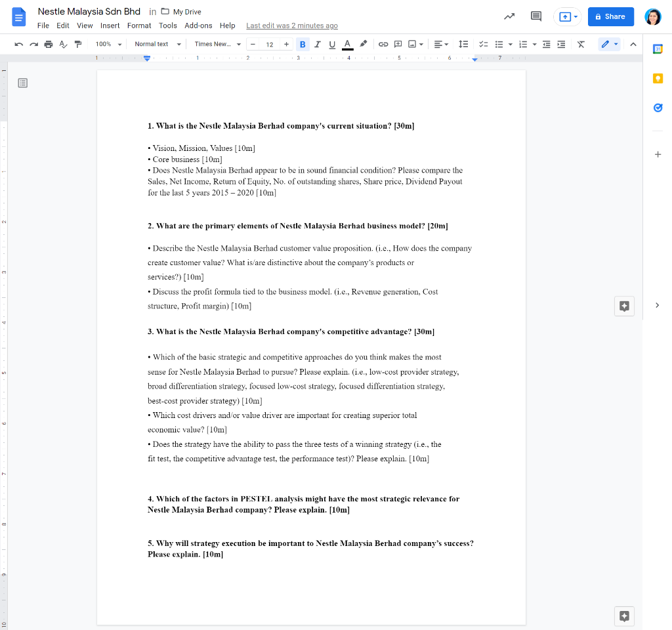Open bulleted list options arrow
Screen dimensions: 672x630
tap(511, 44)
